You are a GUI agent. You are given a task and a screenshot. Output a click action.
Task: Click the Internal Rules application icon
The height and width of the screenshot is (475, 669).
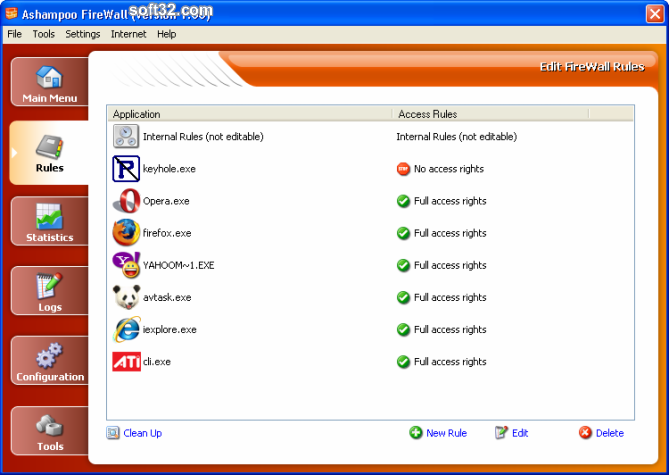[x=126, y=136]
